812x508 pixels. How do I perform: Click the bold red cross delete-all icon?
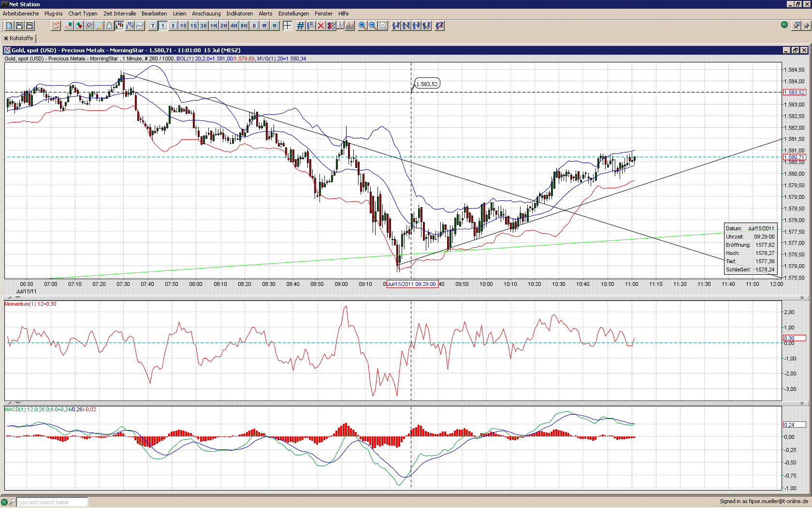331,26
